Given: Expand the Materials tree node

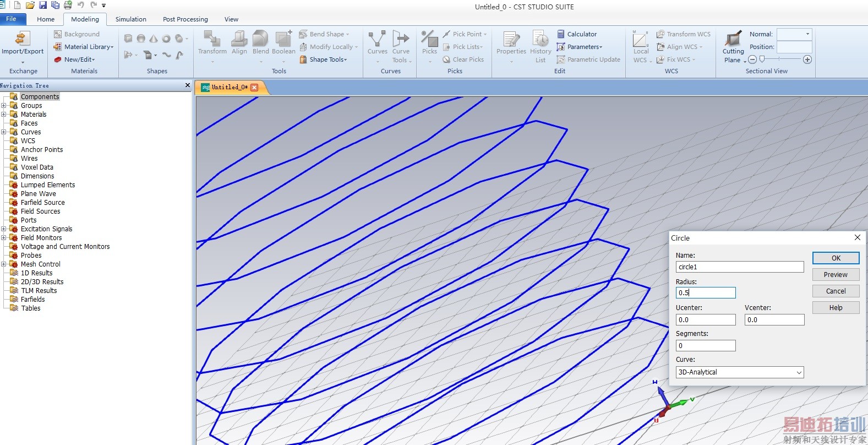Looking at the screenshot, I should click(x=4, y=115).
